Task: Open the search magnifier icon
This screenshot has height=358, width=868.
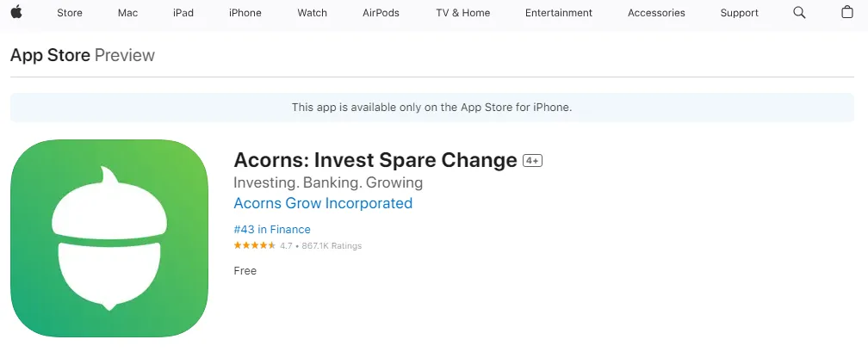Action: pyautogui.click(x=799, y=12)
